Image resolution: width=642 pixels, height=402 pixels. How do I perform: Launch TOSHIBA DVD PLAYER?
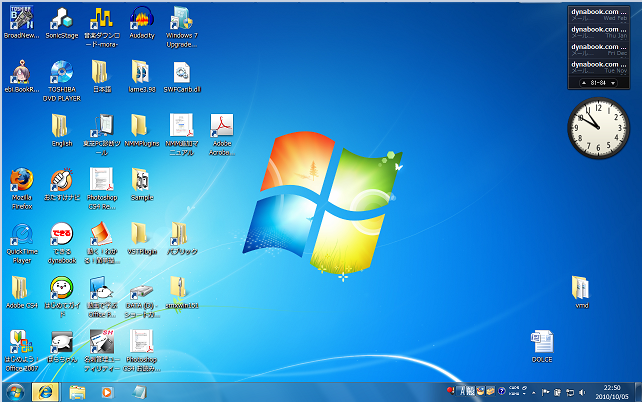click(x=62, y=81)
